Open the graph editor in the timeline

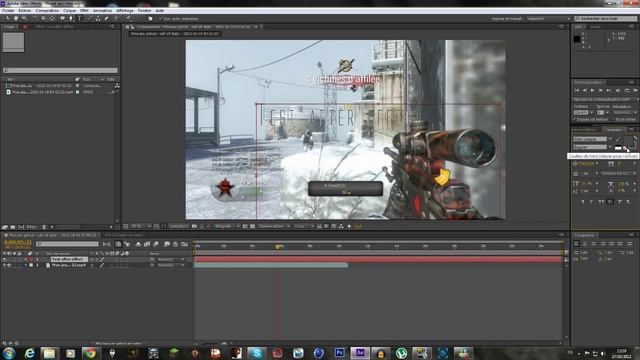184,244
